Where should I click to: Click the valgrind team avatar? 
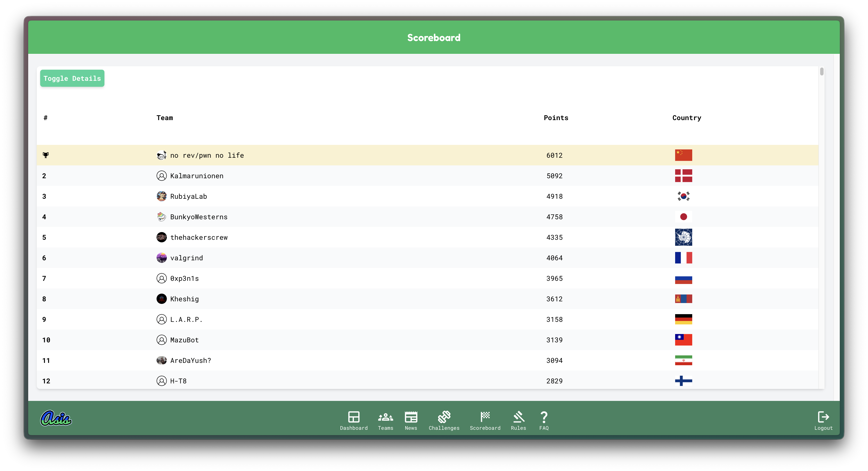point(161,258)
